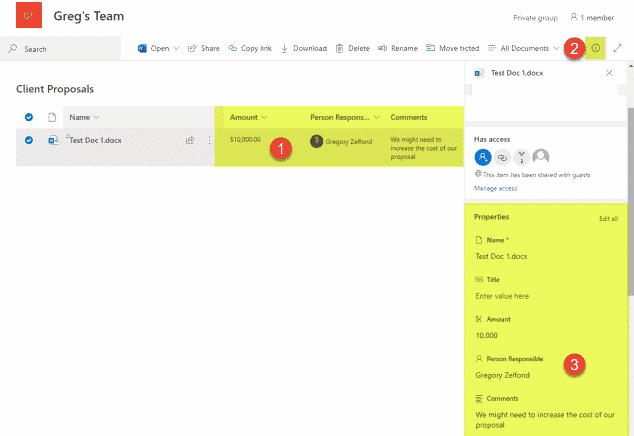Expand content with the full-screen arrows icon

click(617, 49)
